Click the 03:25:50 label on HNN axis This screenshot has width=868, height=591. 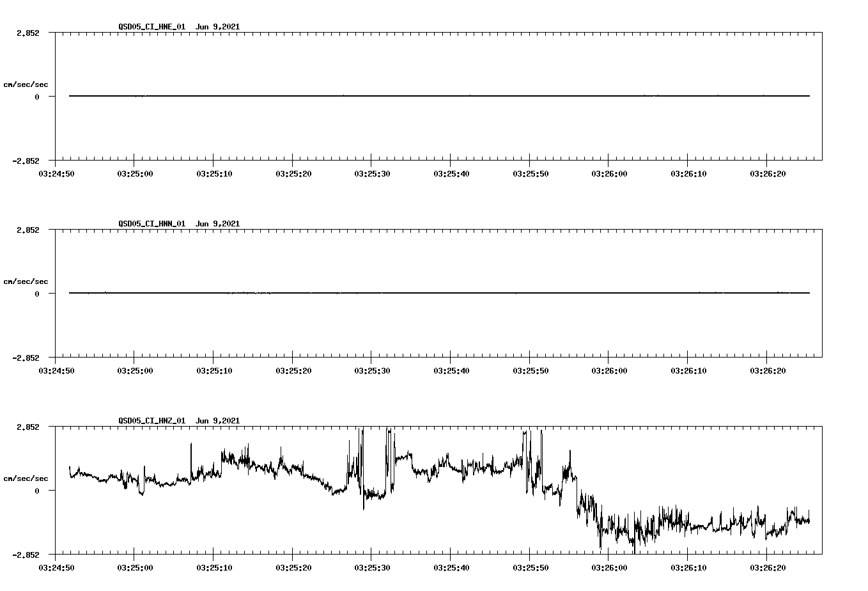(529, 370)
